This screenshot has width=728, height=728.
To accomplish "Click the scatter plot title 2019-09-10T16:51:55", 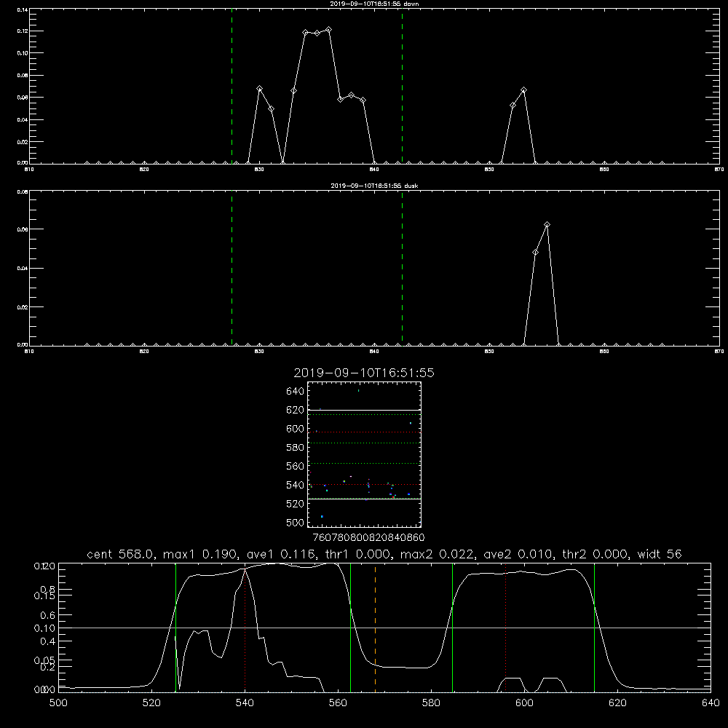I will [x=364, y=373].
